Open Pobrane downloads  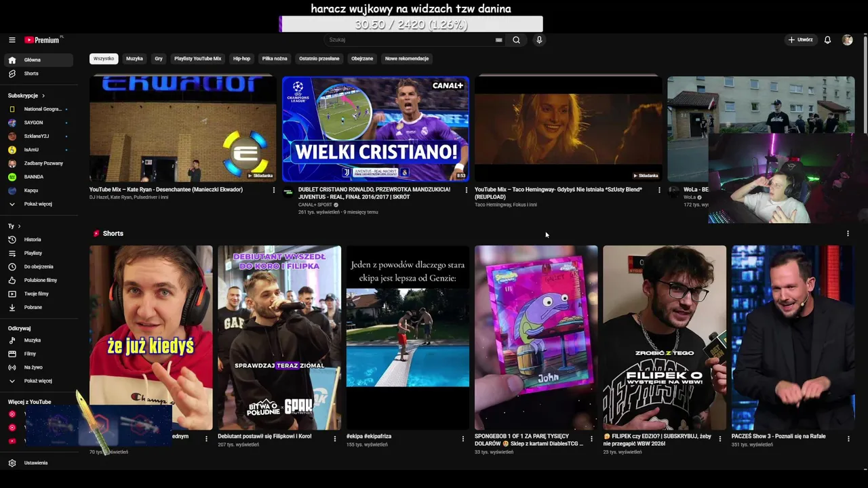pyautogui.click(x=38, y=307)
